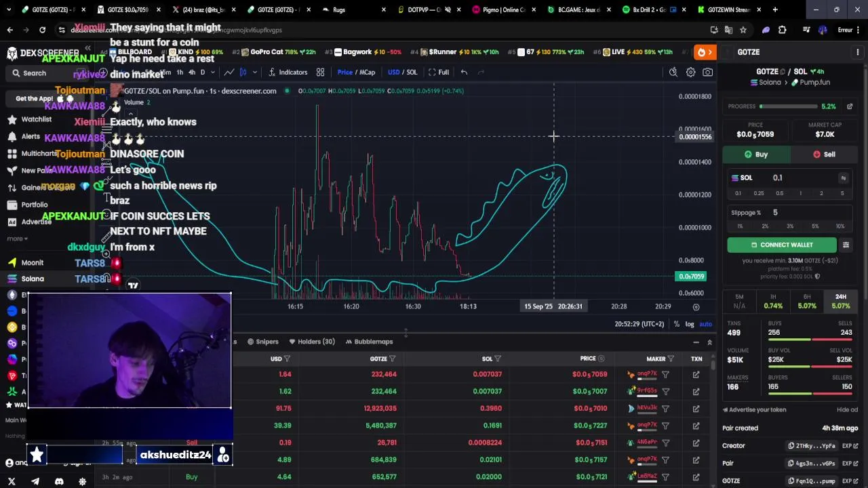Screen dimensions: 868x488
Task: Undo last chart action arrow
Action: 464,72
